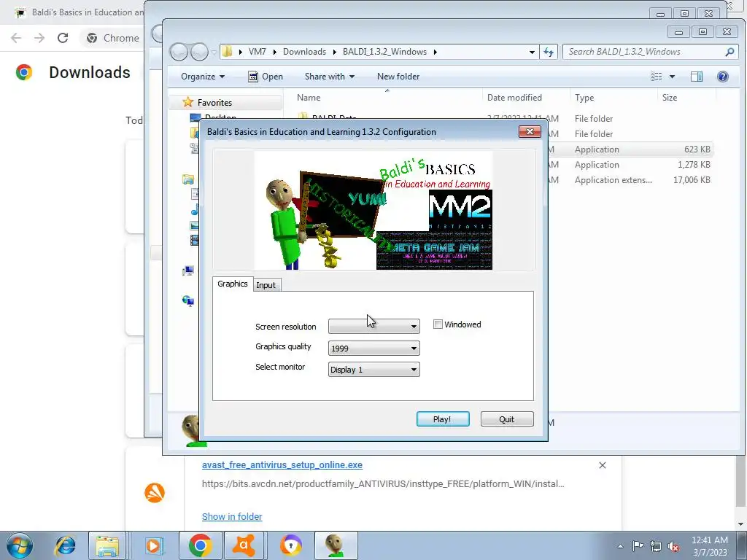Click New folder in Explorer toolbar

[398, 77]
